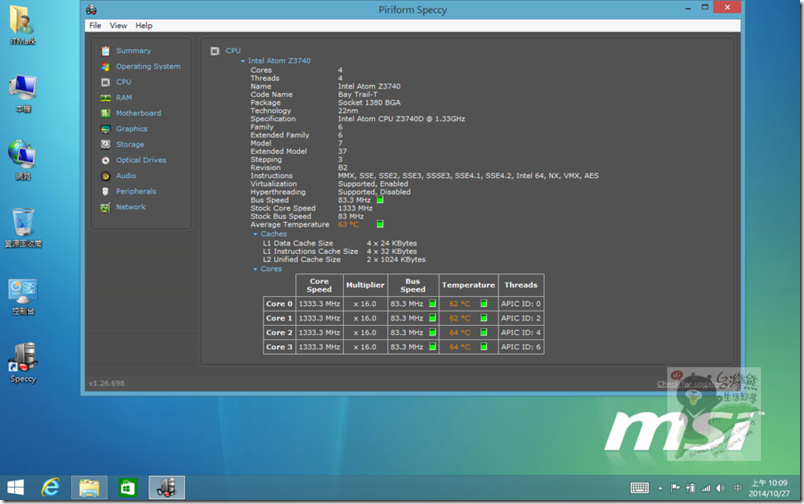Screen dimensions: 804x504
Task: Click the Speccy title bar app icon
Action: [x=91, y=9]
